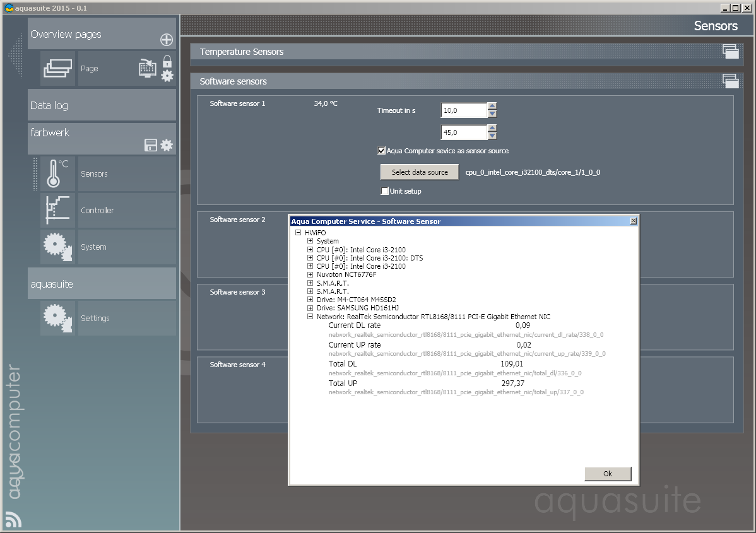Expand the Intel Core i3-2100: DTS node
The height and width of the screenshot is (533, 756).
pos(310,258)
